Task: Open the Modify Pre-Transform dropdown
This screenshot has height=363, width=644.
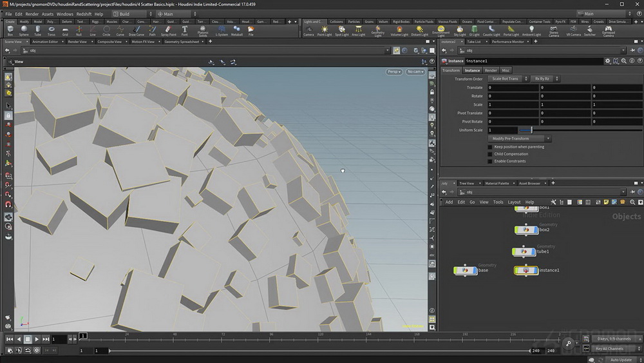Action: pyautogui.click(x=519, y=139)
